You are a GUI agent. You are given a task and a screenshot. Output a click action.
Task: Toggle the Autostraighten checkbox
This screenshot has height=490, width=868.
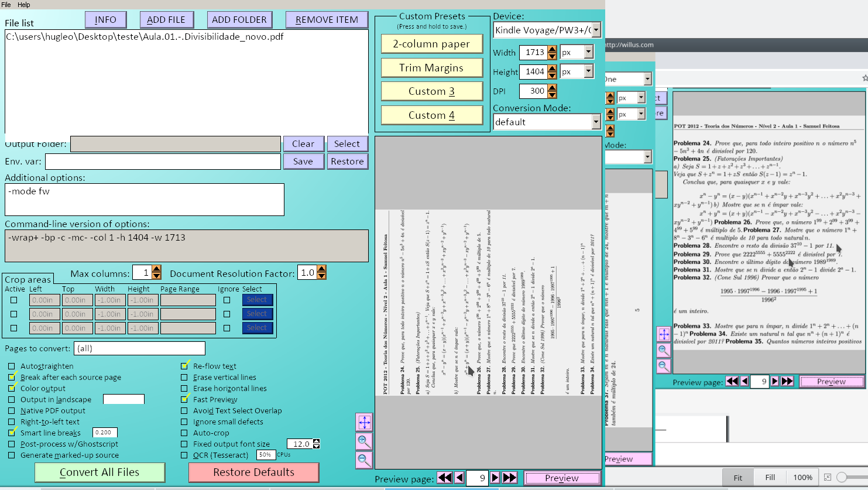(x=12, y=366)
